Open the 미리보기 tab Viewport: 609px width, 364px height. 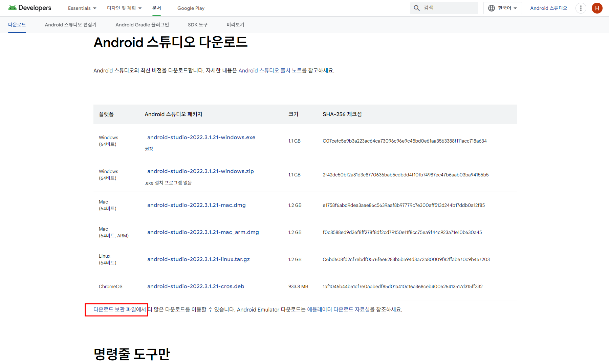[235, 25]
